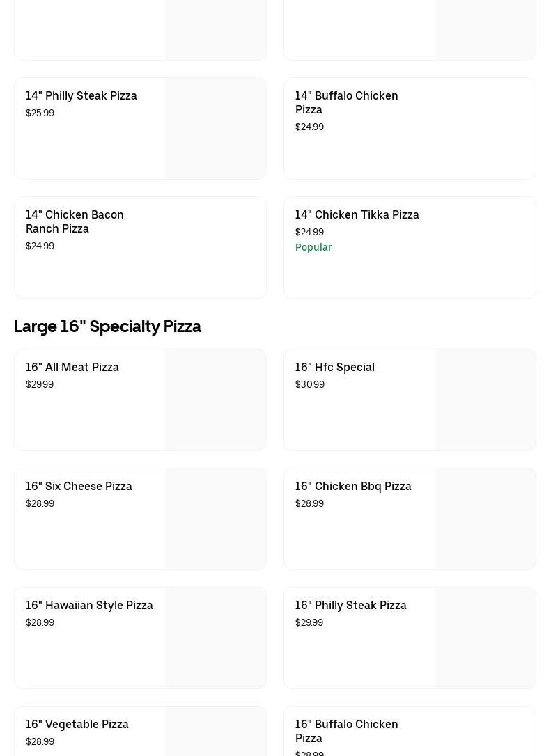Select the 16" Philly Steak Pizza title
This screenshot has width=560, height=756.
[x=350, y=605]
